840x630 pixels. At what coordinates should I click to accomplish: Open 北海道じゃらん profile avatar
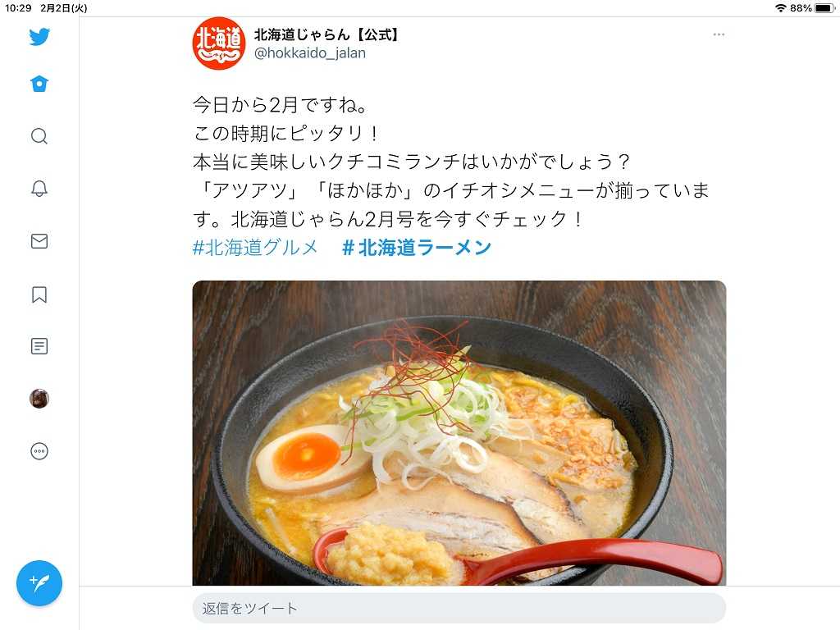tap(218, 43)
